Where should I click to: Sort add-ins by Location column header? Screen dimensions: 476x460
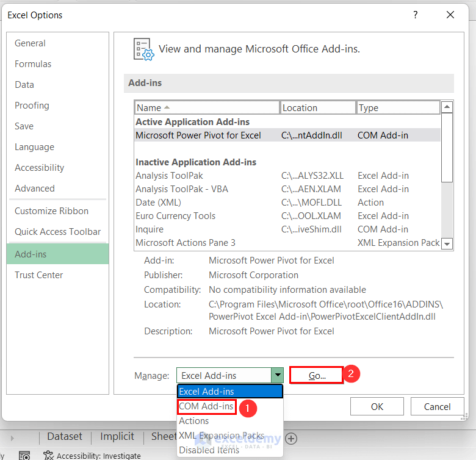click(x=317, y=108)
